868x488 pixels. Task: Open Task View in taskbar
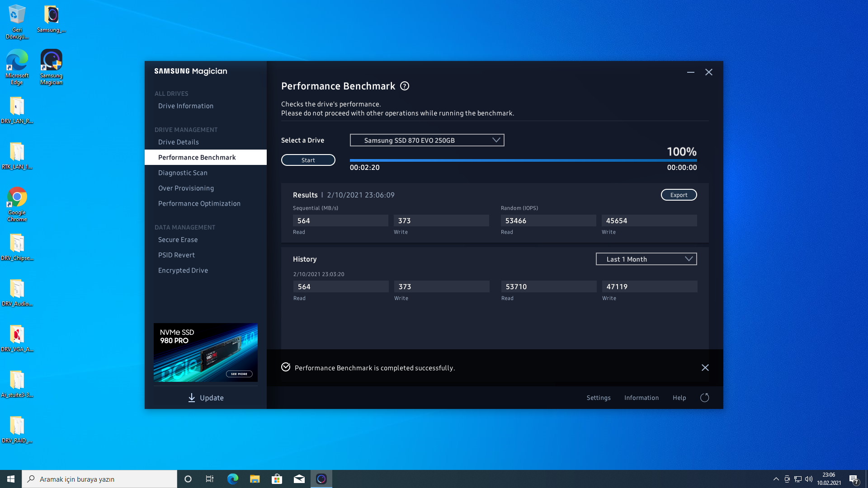(x=210, y=479)
